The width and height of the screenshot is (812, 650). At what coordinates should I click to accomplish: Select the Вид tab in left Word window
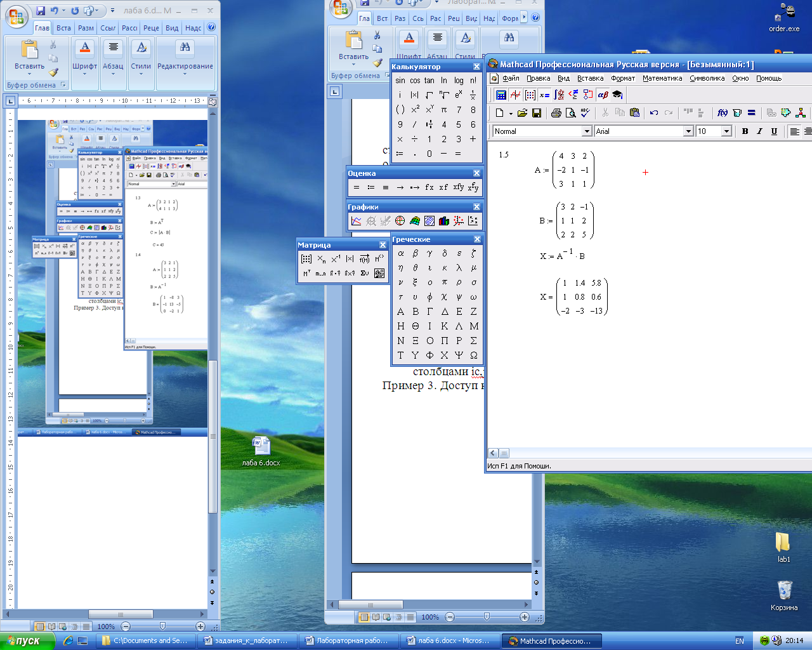coord(172,28)
